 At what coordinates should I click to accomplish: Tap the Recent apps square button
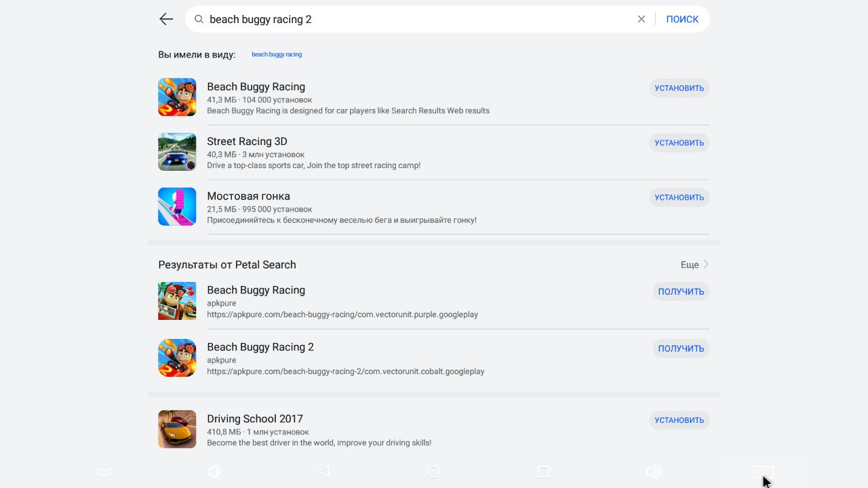(543, 472)
